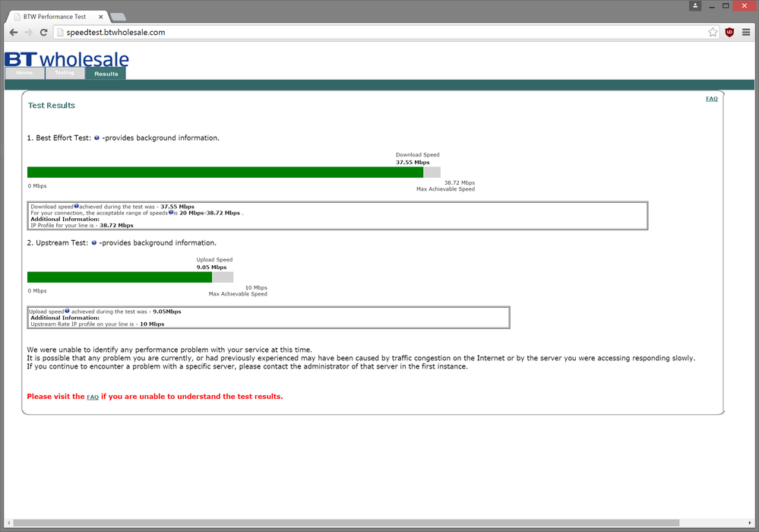This screenshot has height=532, width=759.
Task: Open the uBlock Origin extension icon
Action: (x=729, y=33)
